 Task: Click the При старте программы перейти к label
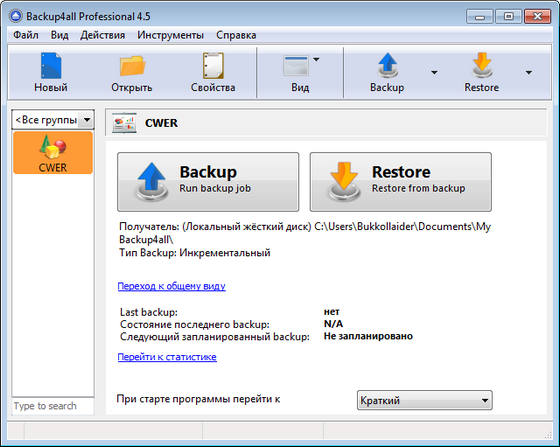tap(198, 399)
